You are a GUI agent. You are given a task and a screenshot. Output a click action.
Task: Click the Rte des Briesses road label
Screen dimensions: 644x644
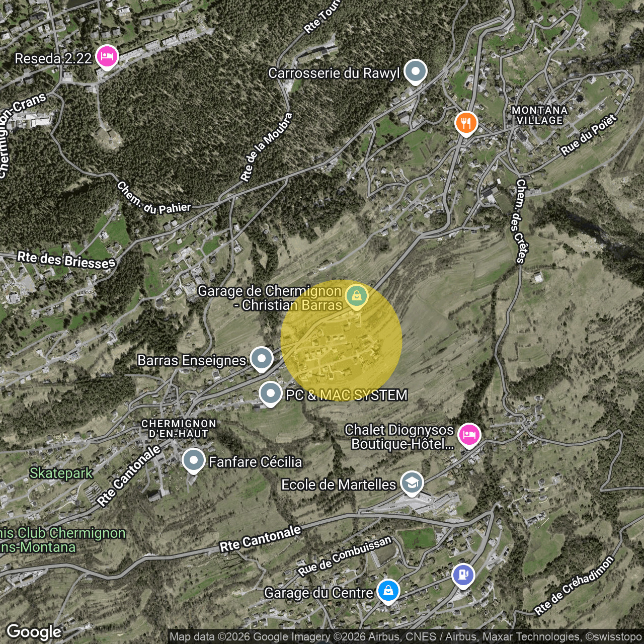(66, 260)
